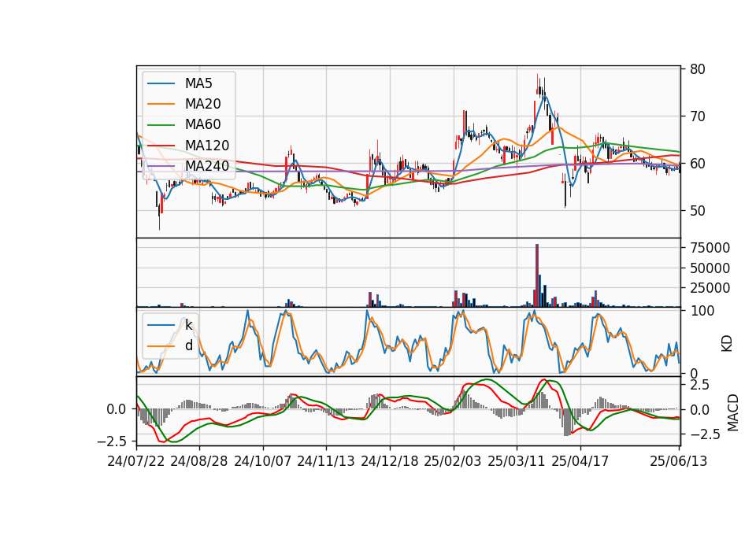Click the 70 price axis value

(x=698, y=116)
